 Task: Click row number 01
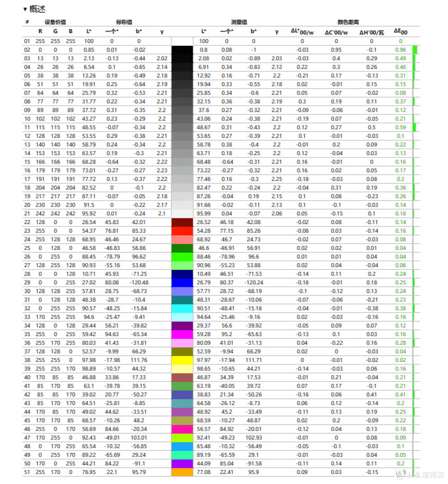(27, 41)
